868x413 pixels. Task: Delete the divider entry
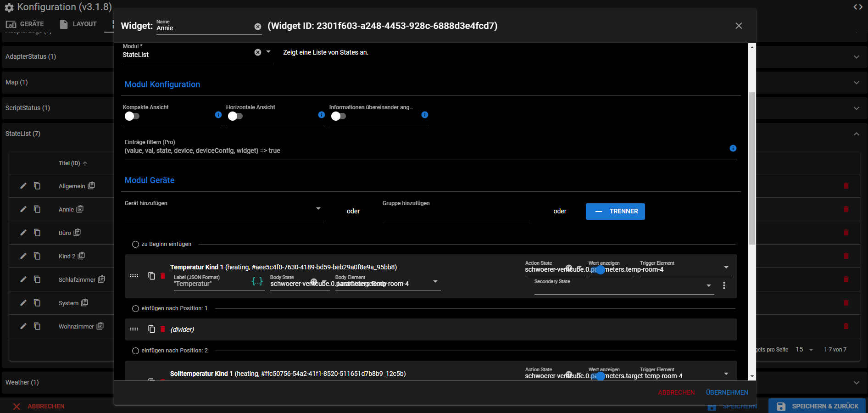(163, 329)
